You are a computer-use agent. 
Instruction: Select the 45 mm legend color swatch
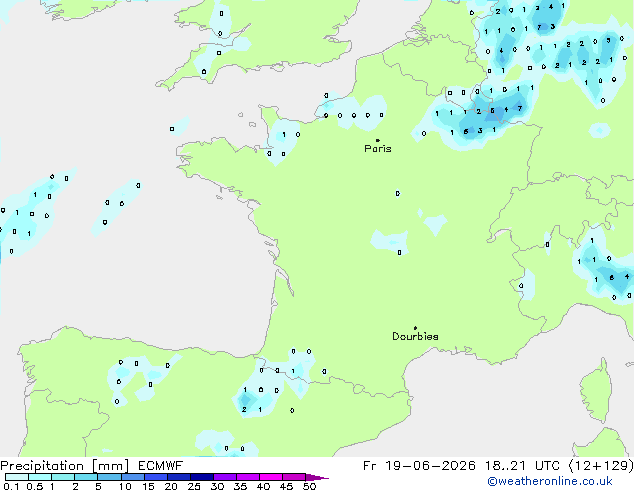click(294, 477)
